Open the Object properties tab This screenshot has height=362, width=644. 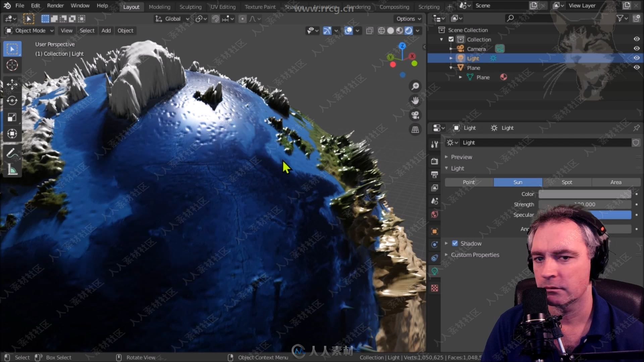[434, 231]
